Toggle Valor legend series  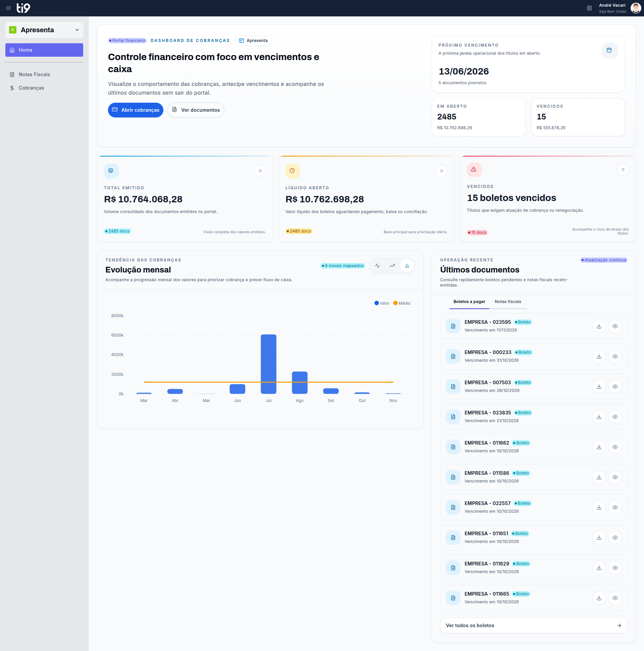pos(382,303)
